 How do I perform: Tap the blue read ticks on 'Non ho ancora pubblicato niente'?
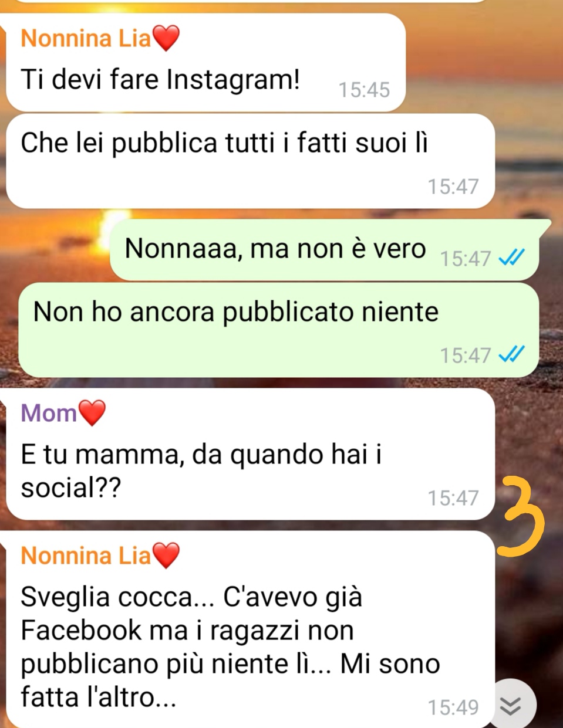(x=511, y=354)
